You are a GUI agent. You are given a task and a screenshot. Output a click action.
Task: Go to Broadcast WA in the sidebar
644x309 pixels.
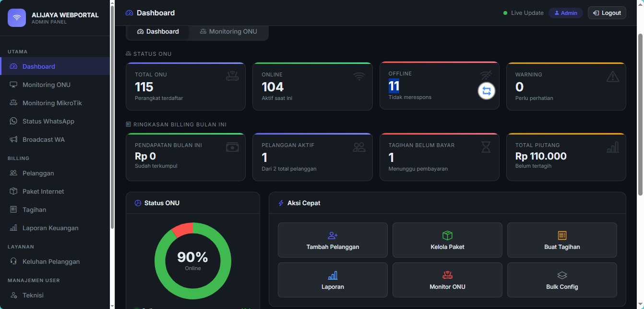[x=43, y=139]
